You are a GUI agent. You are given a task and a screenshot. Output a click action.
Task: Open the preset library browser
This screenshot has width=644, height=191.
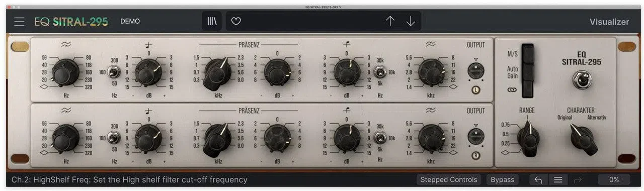pyautogui.click(x=212, y=22)
